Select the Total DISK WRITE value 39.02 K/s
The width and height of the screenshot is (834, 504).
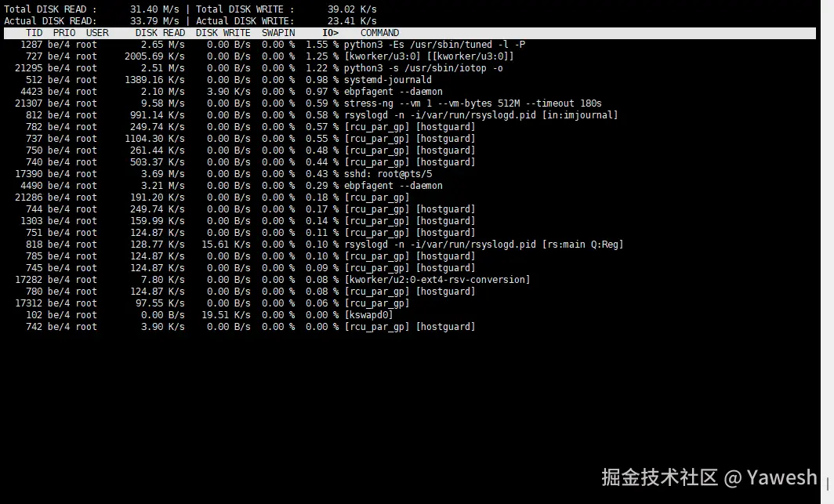click(352, 9)
